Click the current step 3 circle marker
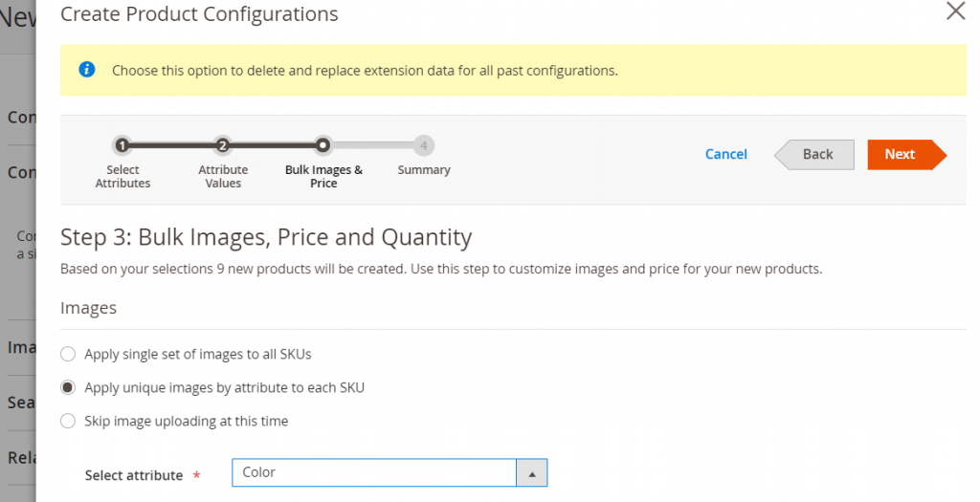The width and height of the screenshot is (980, 502). tap(323, 145)
